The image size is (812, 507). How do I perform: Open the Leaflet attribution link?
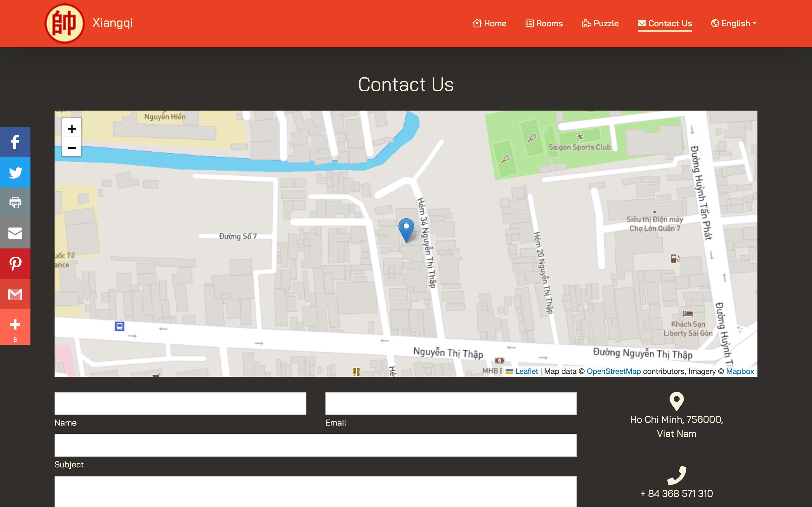[x=526, y=371]
